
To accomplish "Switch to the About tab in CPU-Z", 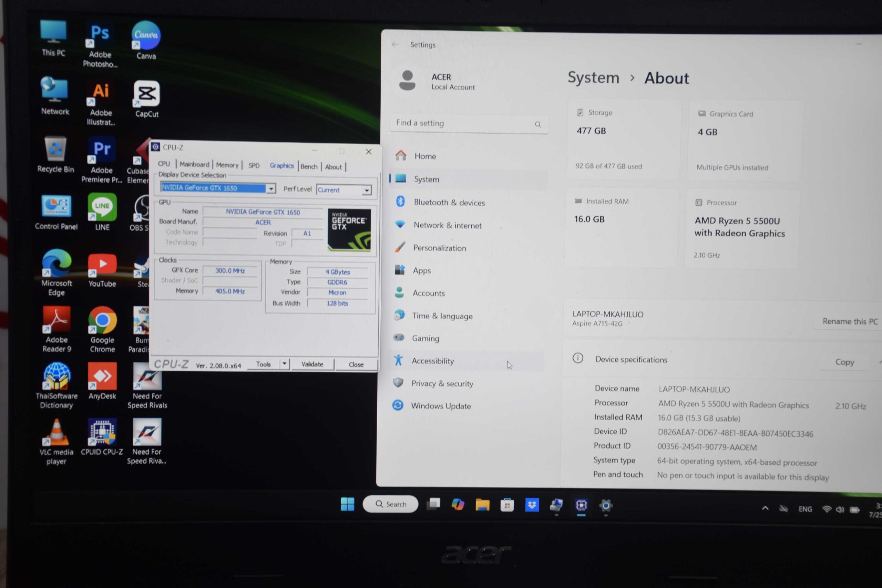I will pos(333,167).
